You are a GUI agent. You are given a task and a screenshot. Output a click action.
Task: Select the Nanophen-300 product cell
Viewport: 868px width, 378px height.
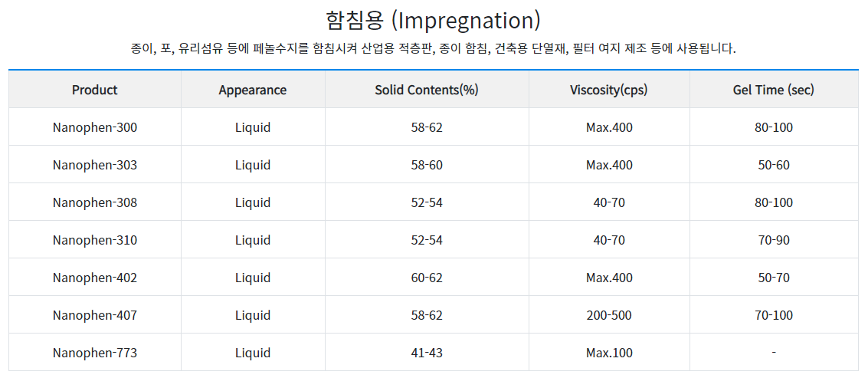pyautogui.click(x=95, y=127)
